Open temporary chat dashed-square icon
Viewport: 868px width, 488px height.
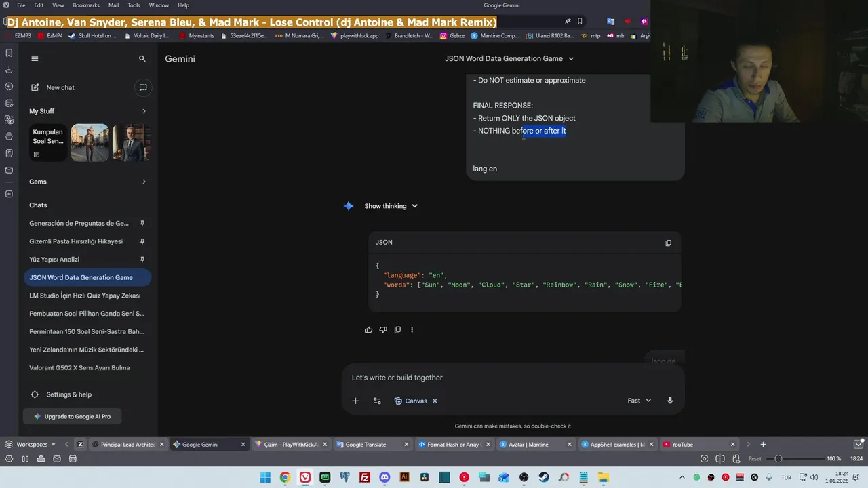click(143, 87)
